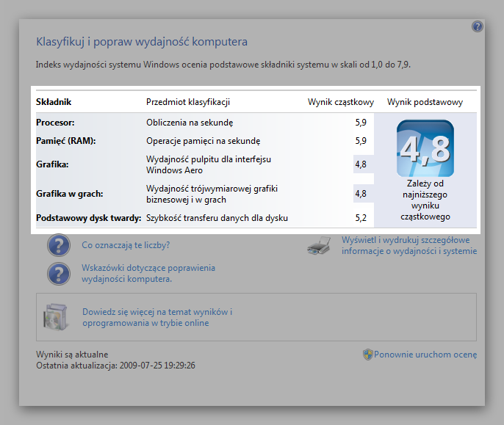Click the 'Wynik cząstkowy' column header
504x425 pixels.
[341, 102]
